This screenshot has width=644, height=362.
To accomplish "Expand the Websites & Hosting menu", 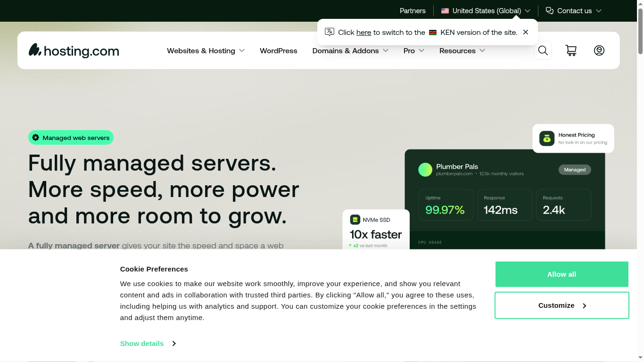I will click(x=206, y=50).
